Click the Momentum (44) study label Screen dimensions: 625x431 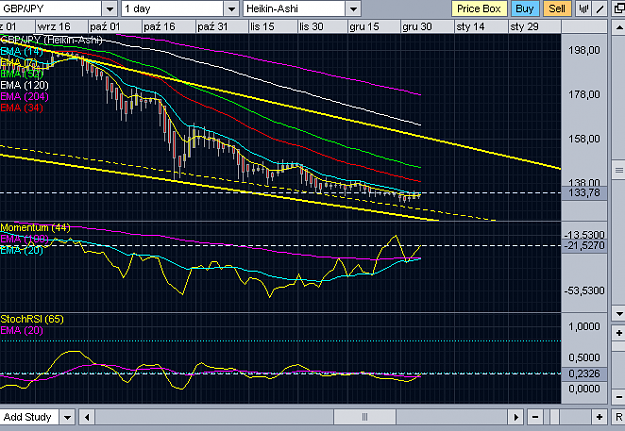pos(35,228)
